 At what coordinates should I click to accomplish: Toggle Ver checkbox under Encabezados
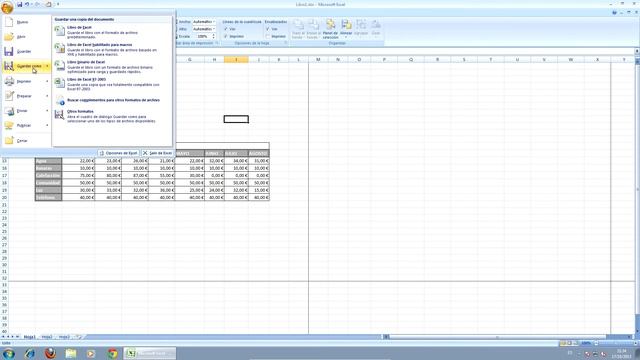[268, 29]
